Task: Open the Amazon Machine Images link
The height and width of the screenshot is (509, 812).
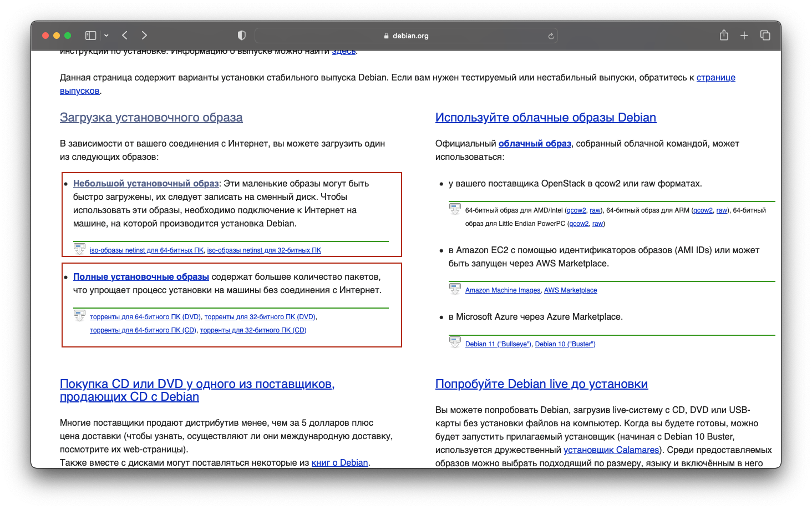Action: point(503,290)
